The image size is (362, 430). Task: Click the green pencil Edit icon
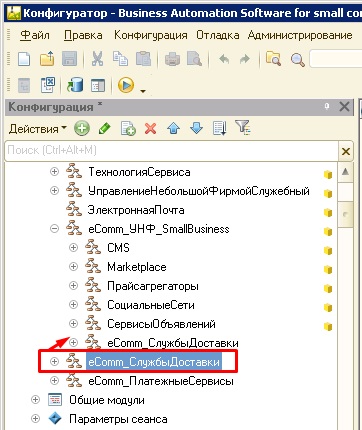pos(105,128)
